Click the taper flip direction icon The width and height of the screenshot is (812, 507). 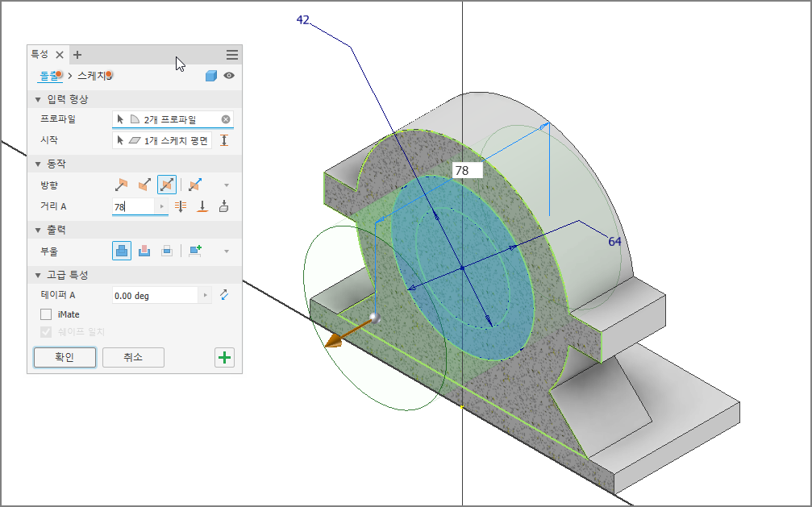point(224,295)
